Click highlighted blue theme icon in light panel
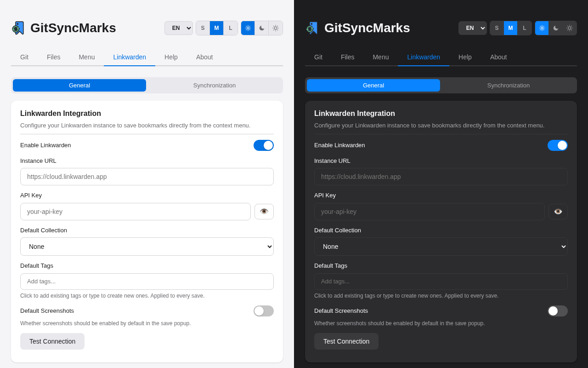588x368 pixels. (x=248, y=28)
